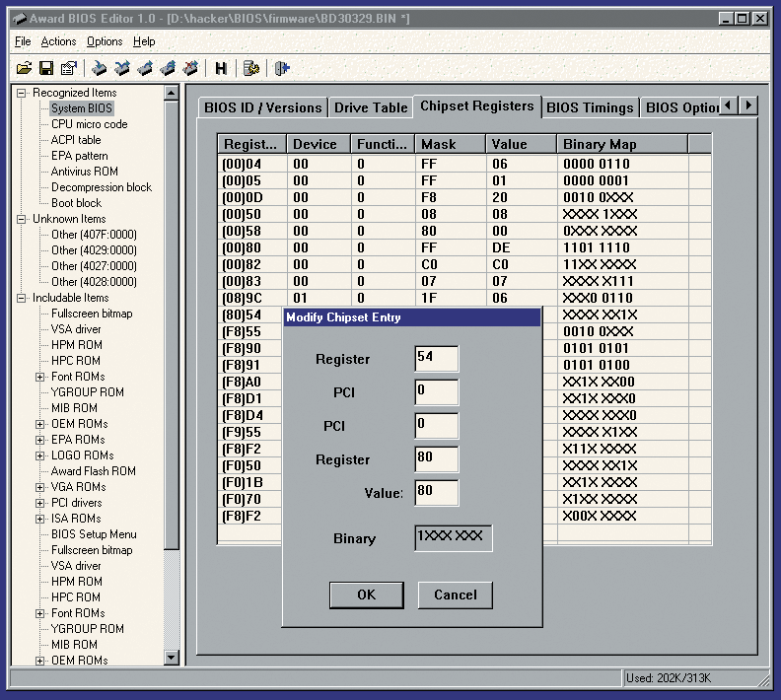The height and width of the screenshot is (700, 781).
Task: Expand the VGA ROMs node
Action: 39,487
